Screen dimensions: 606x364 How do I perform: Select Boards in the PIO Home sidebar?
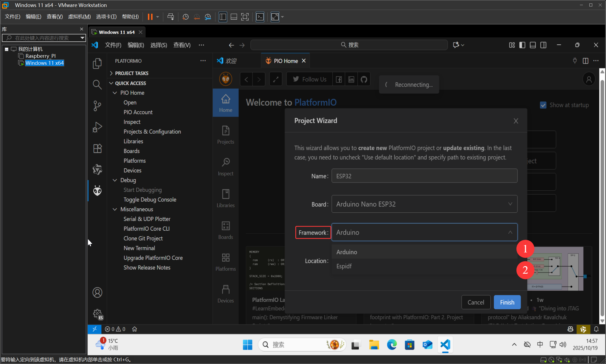(132, 151)
